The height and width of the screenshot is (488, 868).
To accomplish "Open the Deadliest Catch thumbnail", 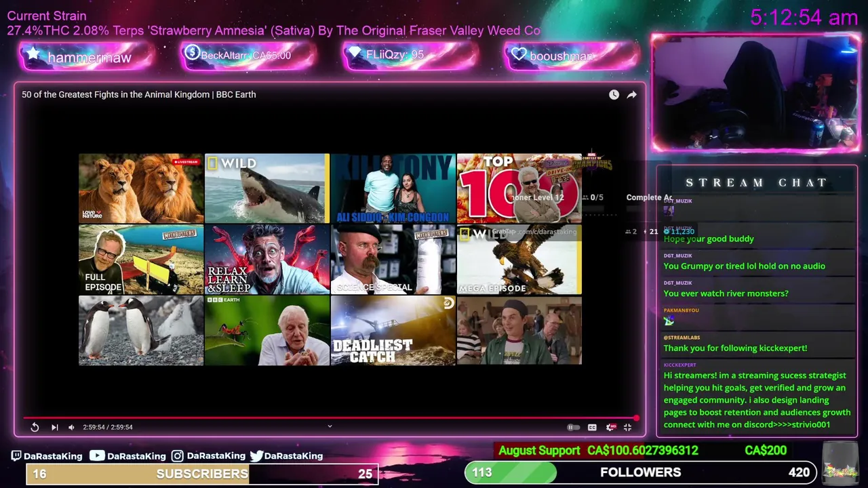I will pos(393,331).
